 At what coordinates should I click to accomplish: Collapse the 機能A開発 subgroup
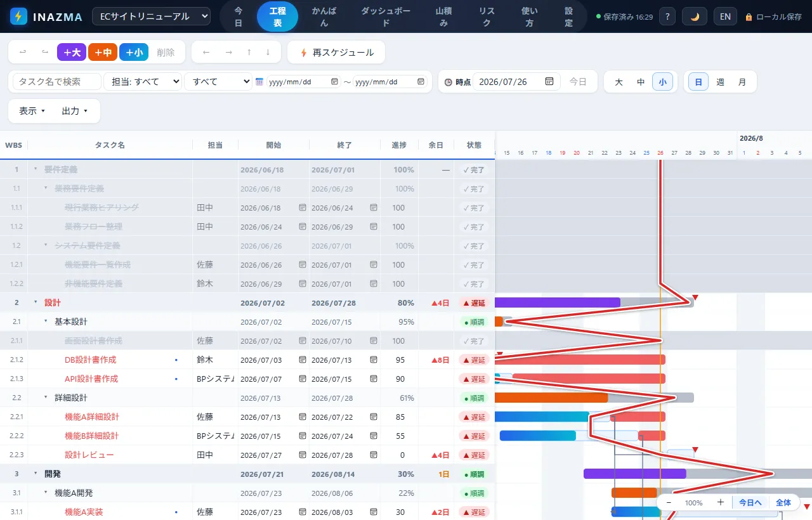pyautogui.click(x=46, y=493)
